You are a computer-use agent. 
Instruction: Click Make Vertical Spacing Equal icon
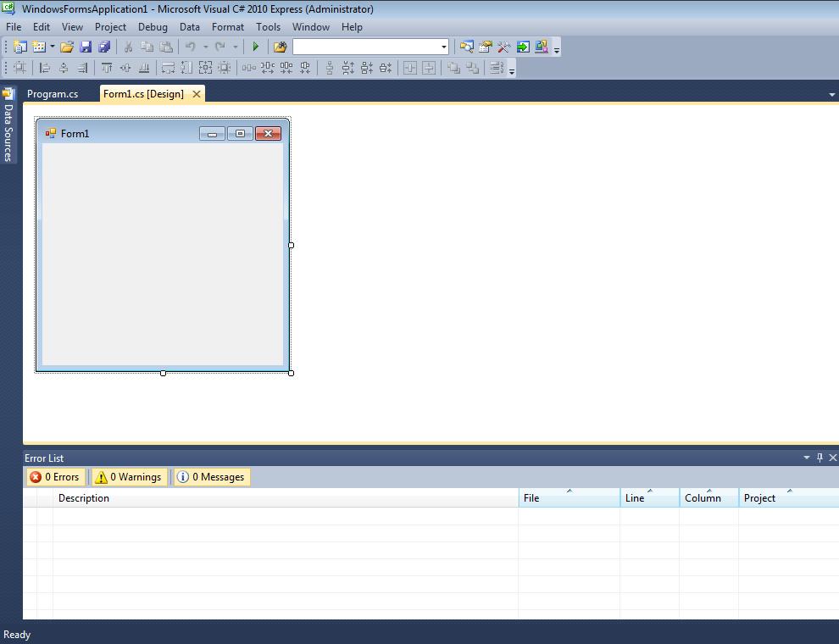click(330, 68)
